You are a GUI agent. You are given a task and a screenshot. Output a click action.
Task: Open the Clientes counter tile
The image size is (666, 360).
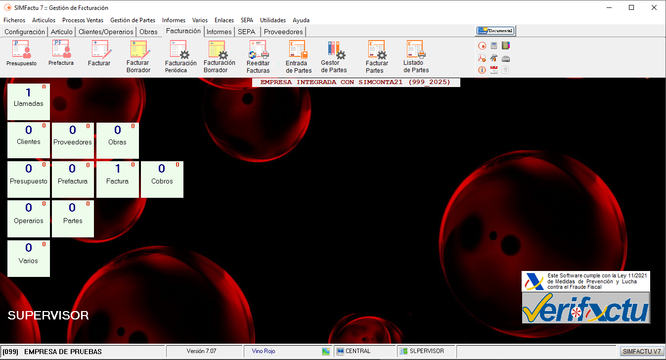point(28,141)
